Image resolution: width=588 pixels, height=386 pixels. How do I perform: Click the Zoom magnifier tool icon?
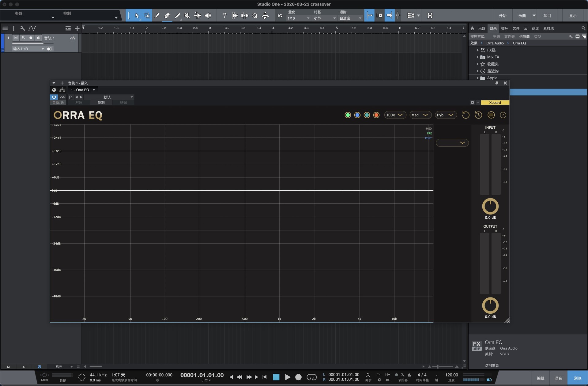click(x=255, y=16)
